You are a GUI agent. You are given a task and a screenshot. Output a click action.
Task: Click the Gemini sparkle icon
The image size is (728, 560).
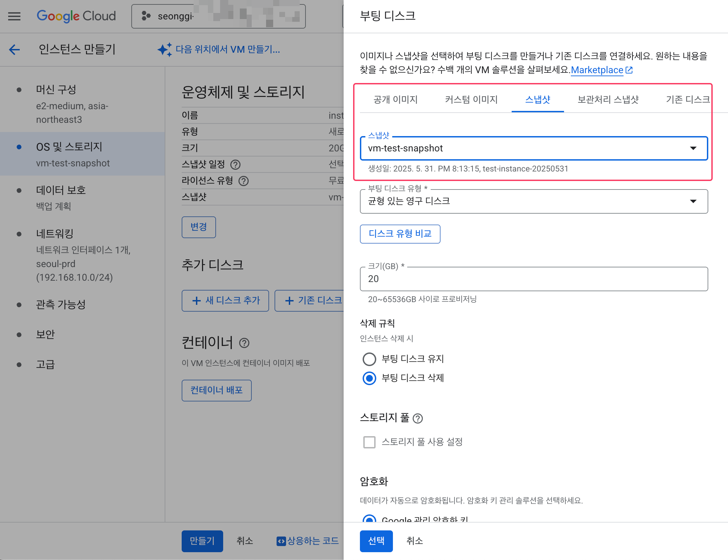pyautogui.click(x=165, y=50)
